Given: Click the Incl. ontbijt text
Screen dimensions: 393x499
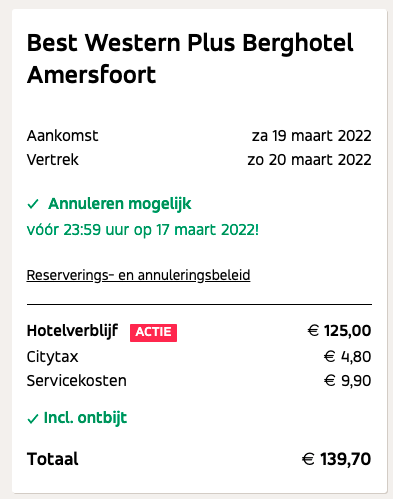Looking at the screenshot, I should 85,418.
